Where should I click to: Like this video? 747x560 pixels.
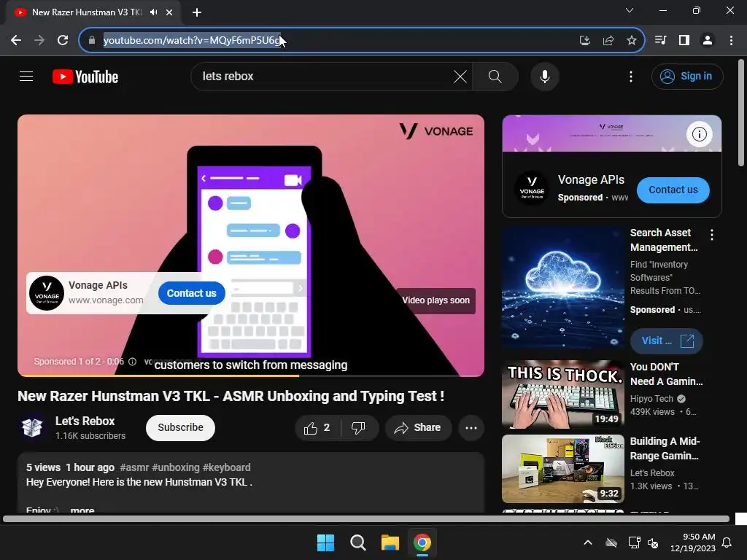coord(317,427)
